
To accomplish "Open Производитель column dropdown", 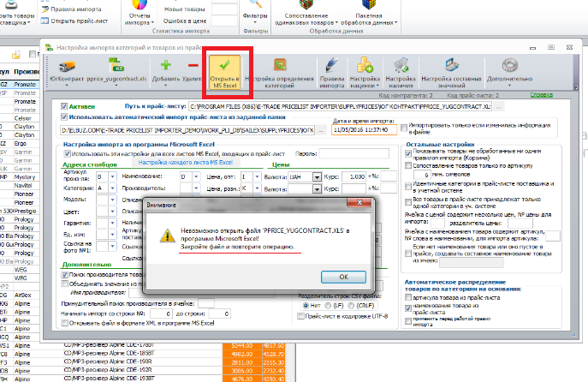I will [x=197, y=188].
